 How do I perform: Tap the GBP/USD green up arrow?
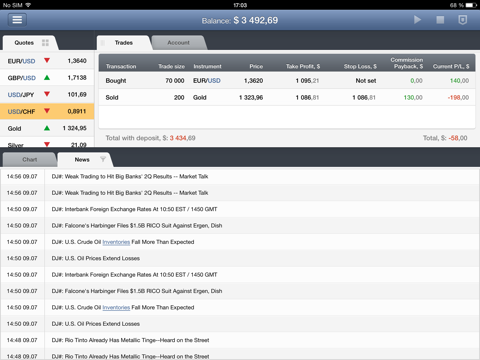47,78
